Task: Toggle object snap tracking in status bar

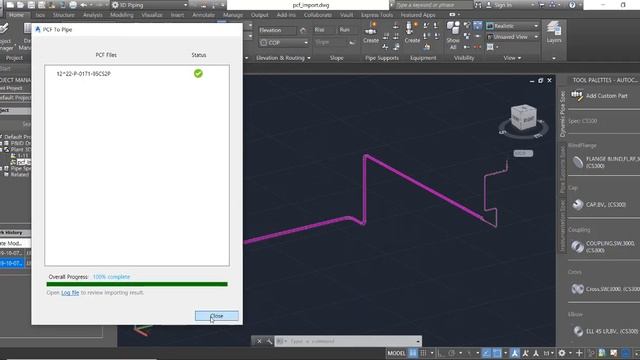Action: coord(486,353)
